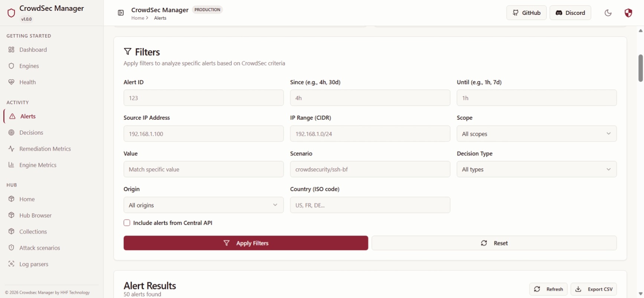Click the Engines shield icon

[12, 66]
